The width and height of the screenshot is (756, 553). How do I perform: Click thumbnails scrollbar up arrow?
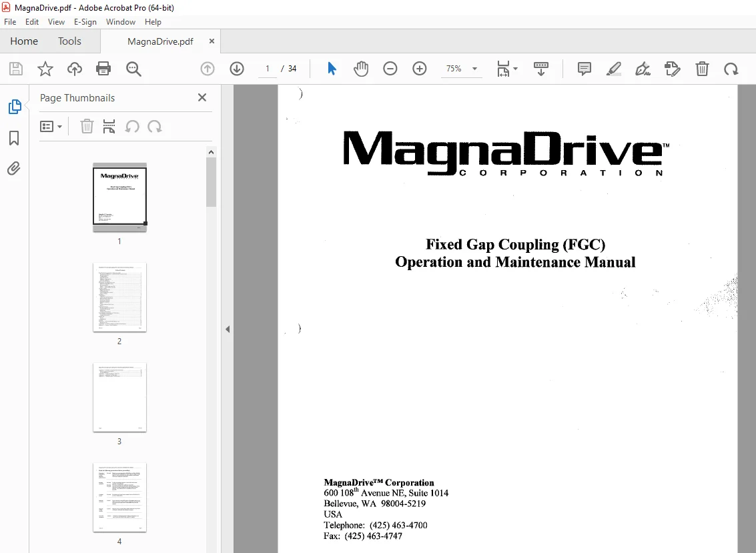211,152
